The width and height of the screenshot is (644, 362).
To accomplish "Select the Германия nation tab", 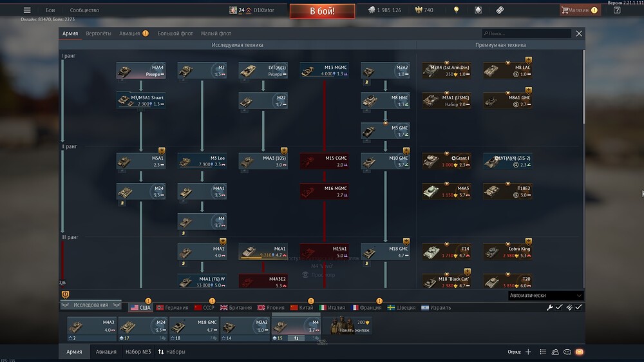I will (x=172, y=307).
